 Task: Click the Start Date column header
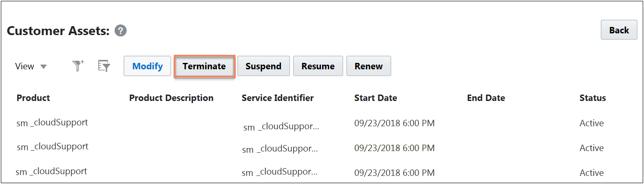coord(375,98)
